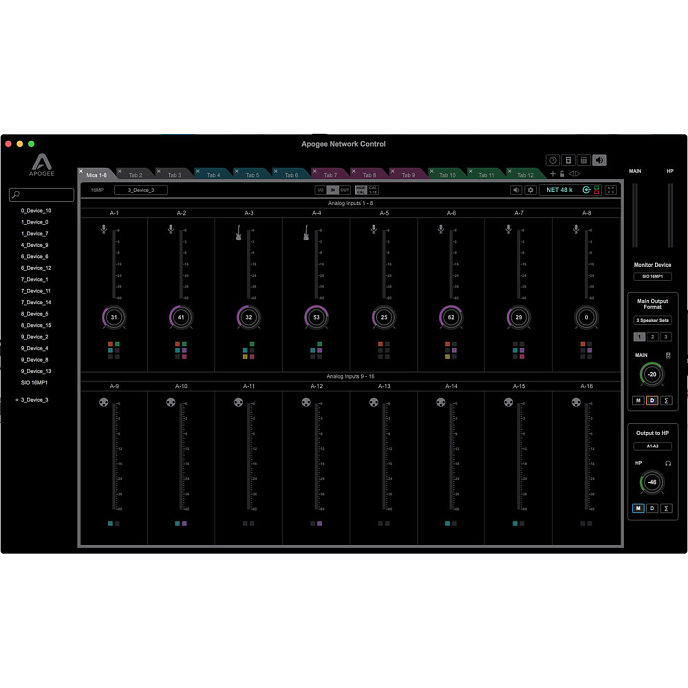Screen dimensions: 688x688
Task: Select 7_Device_11 in the device list
Action: point(36,291)
